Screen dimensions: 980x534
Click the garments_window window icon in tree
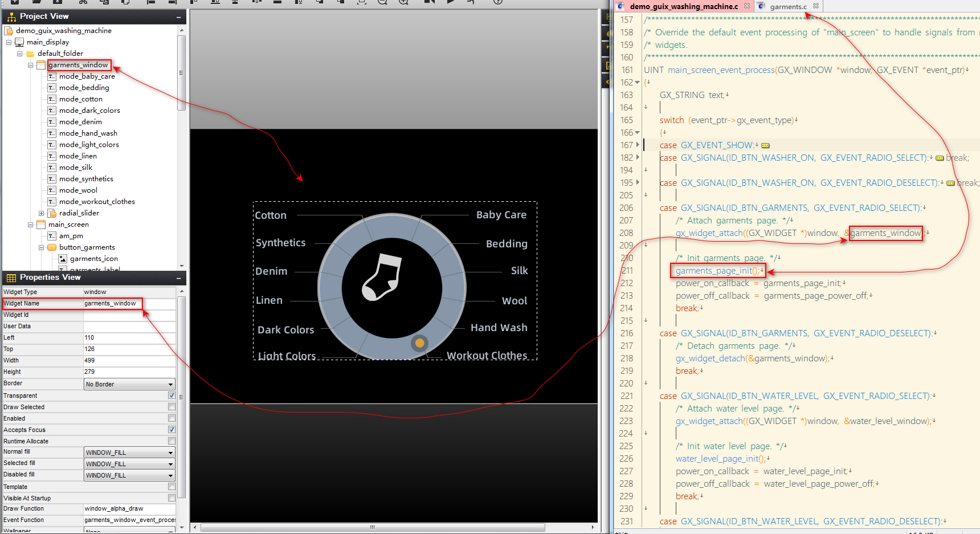41,65
